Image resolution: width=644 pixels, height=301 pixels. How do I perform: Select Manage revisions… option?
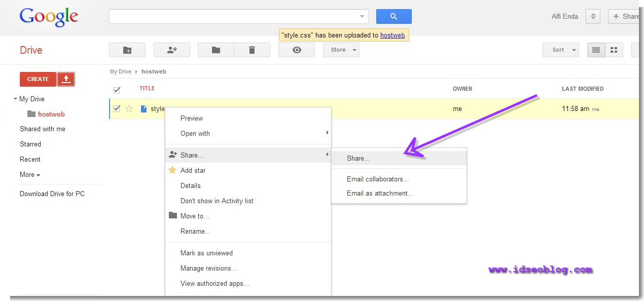coord(248,268)
